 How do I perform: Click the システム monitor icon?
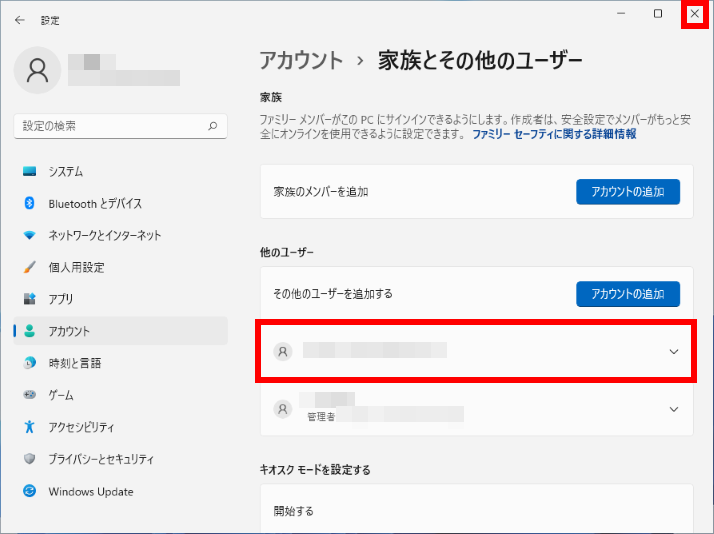point(30,171)
